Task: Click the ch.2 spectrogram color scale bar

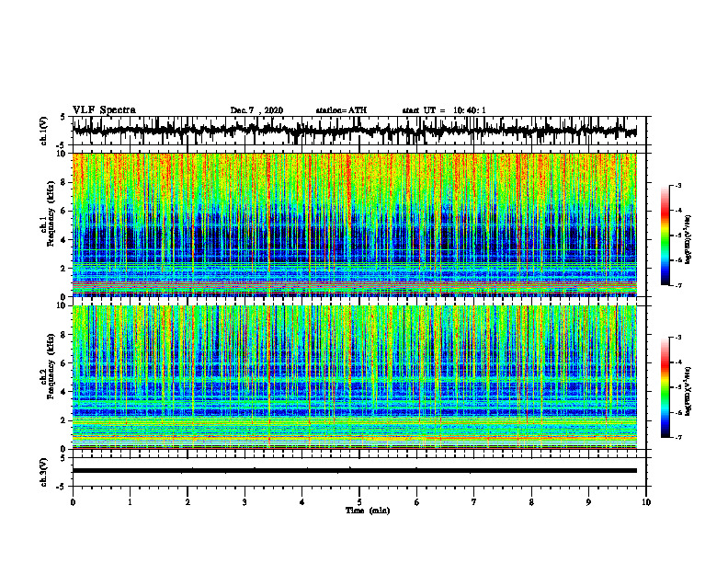Action: click(665, 387)
